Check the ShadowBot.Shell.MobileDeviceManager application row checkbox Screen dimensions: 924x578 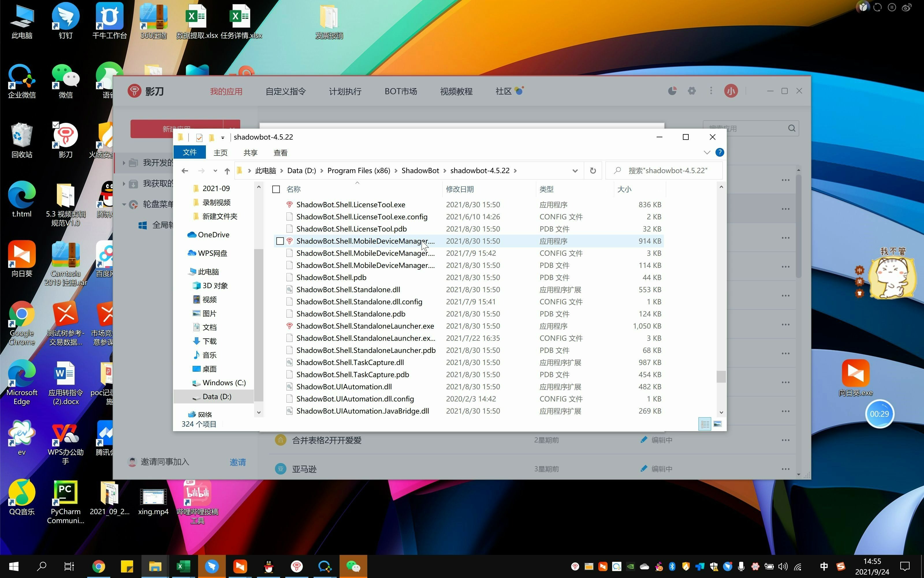pos(280,241)
